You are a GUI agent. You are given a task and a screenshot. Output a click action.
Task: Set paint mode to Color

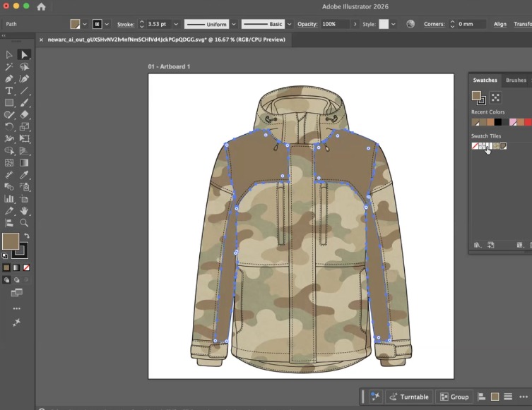point(6,267)
